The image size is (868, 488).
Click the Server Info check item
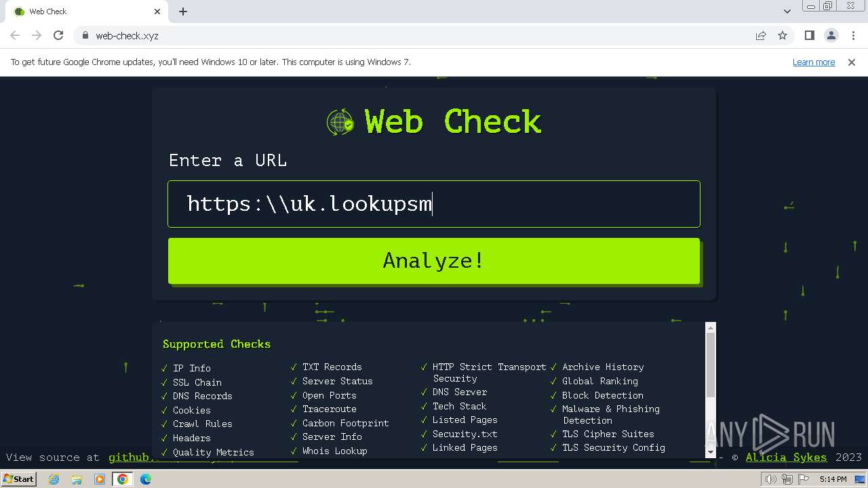coord(332,436)
